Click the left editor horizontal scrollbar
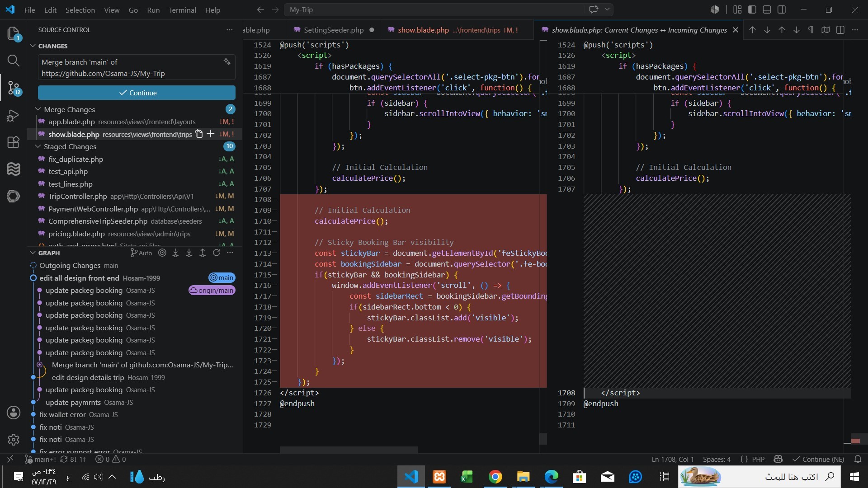The image size is (868, 488). click(349, 450)
